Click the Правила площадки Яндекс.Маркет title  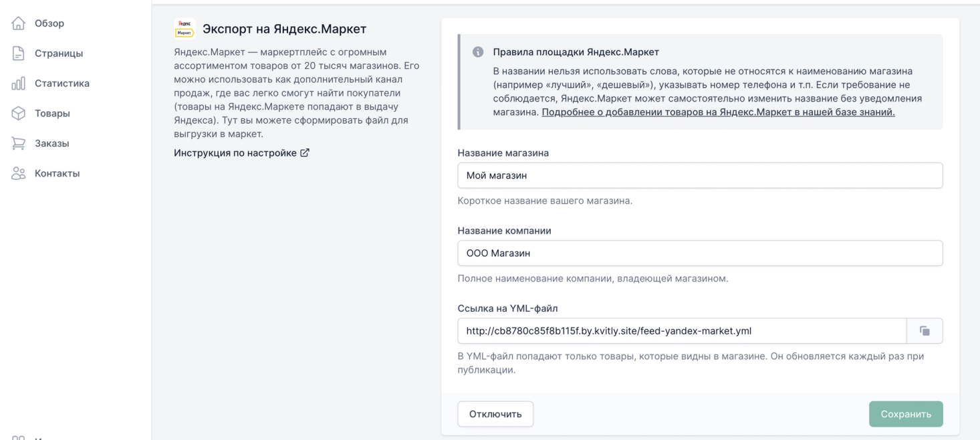[x=576, y=52]
